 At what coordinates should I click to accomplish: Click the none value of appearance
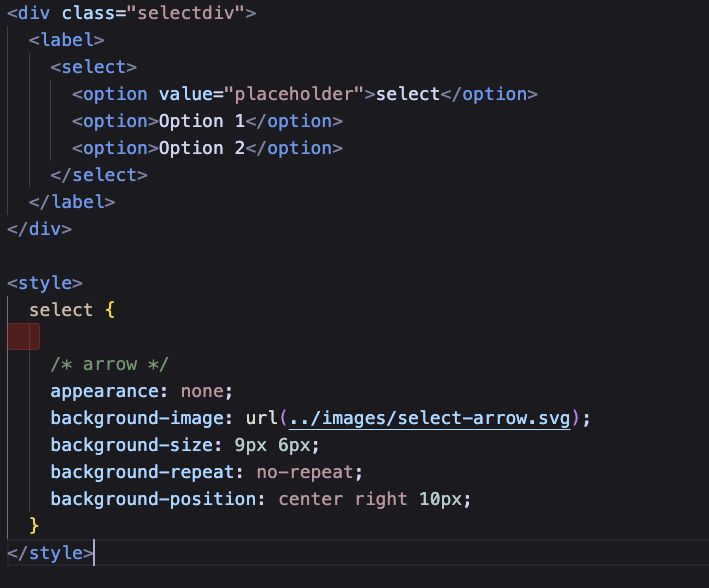click(x=202, y=391)
